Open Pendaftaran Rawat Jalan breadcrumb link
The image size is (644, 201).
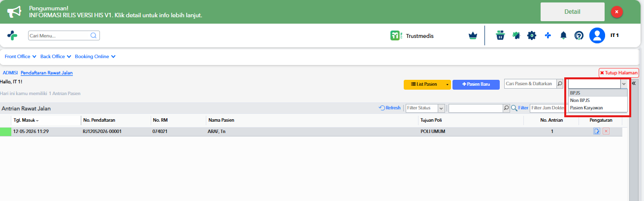47,73
